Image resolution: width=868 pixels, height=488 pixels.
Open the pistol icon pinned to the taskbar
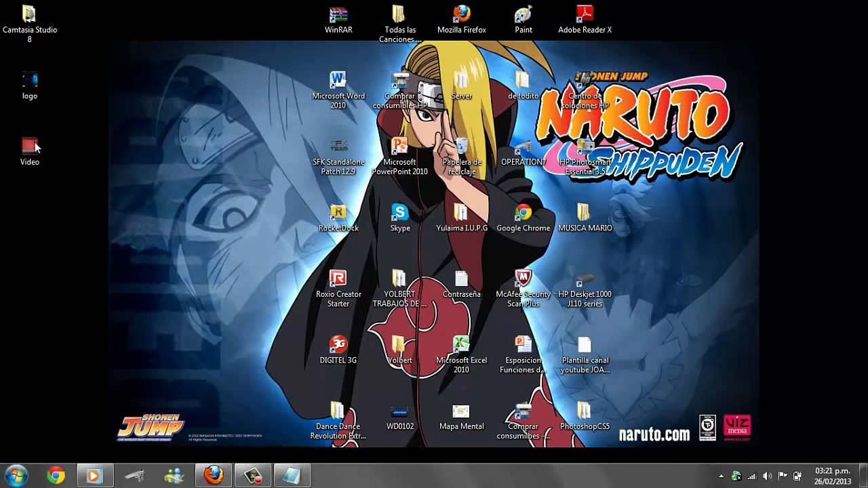click(x=134, y=475)
